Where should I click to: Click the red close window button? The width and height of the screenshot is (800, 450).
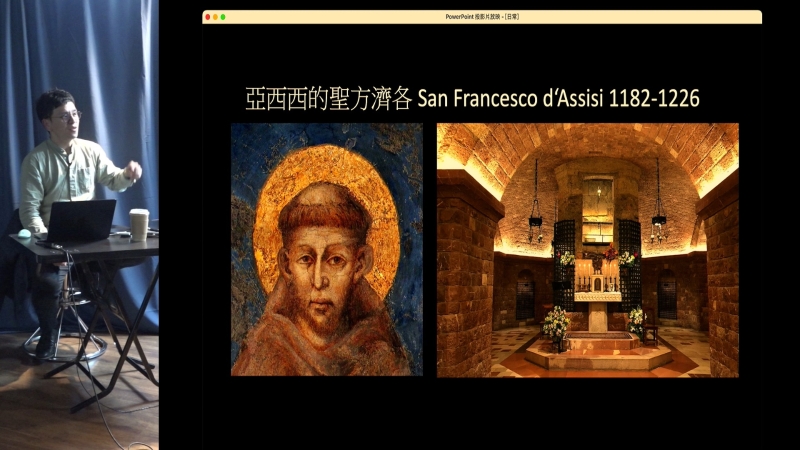207,17
